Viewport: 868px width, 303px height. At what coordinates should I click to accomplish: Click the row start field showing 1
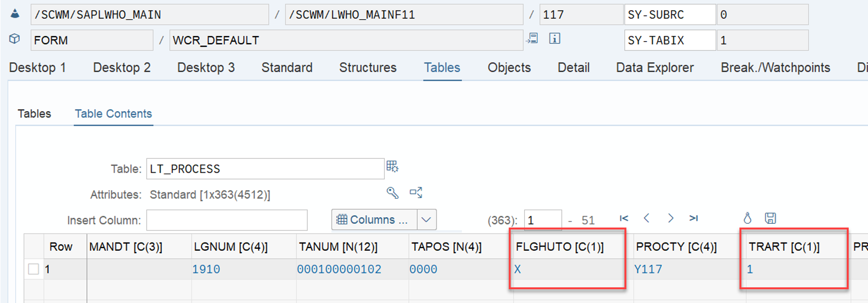(543, 220)
